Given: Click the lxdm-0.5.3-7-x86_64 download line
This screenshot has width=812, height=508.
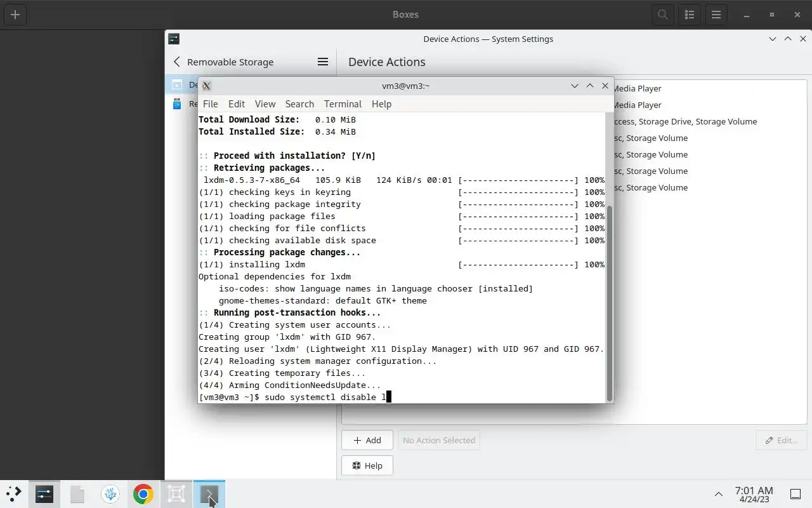Looking at the screenshot, I should pyautogui.click(x=402, y=180).
